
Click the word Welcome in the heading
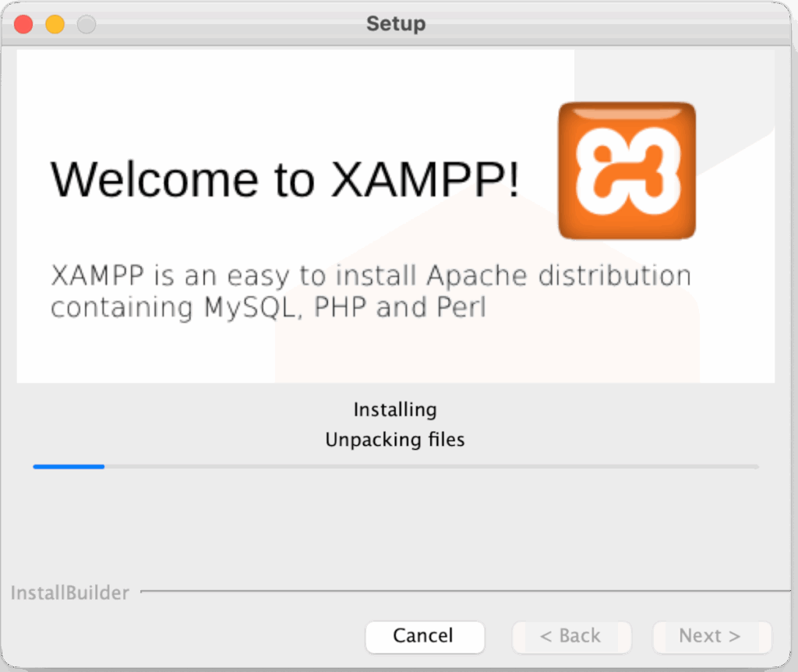[154, 179]
